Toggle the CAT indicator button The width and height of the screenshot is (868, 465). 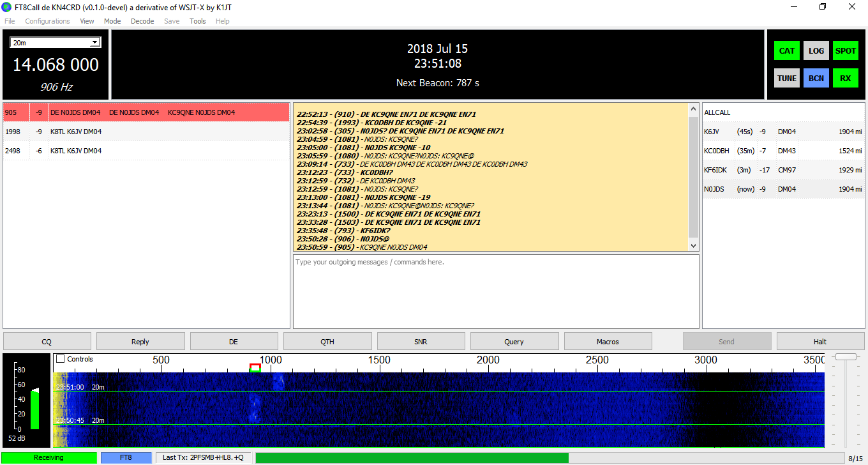click(787, 50)
